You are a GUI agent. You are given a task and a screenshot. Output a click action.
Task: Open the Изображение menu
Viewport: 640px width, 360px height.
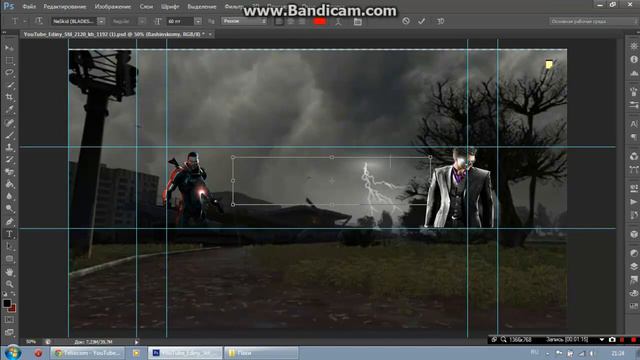coord(113,7)
